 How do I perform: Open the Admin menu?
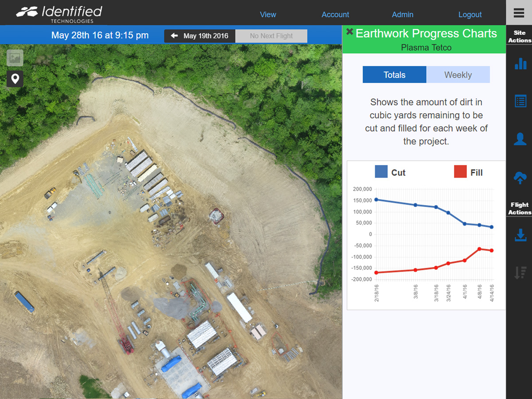(402, 15)
